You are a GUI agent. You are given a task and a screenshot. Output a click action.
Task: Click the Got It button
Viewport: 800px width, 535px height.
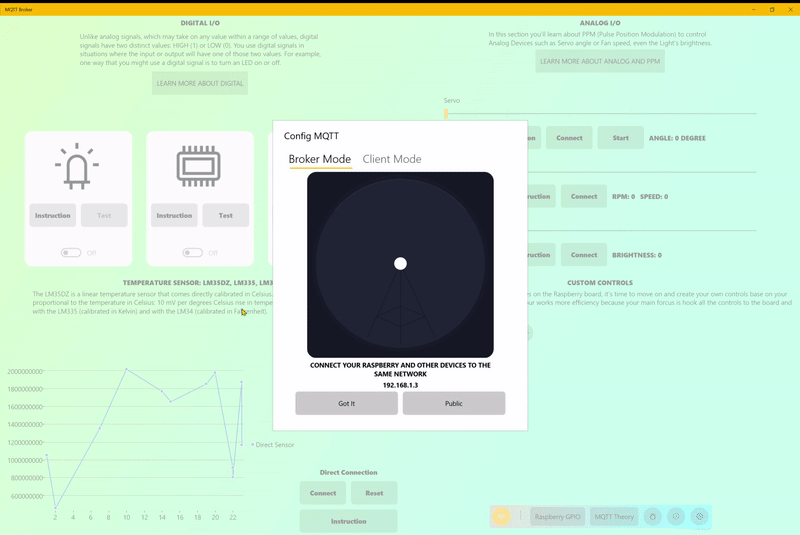tap(346, 403)
